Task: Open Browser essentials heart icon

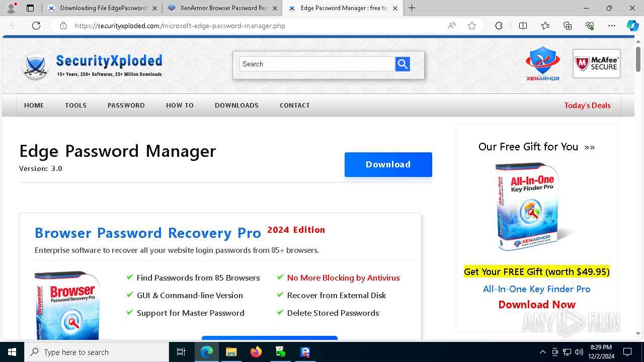Action: [590, 26]
